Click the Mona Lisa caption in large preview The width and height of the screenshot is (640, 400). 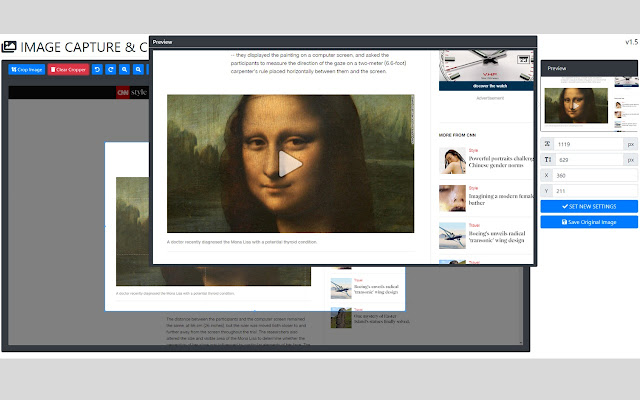242,242
